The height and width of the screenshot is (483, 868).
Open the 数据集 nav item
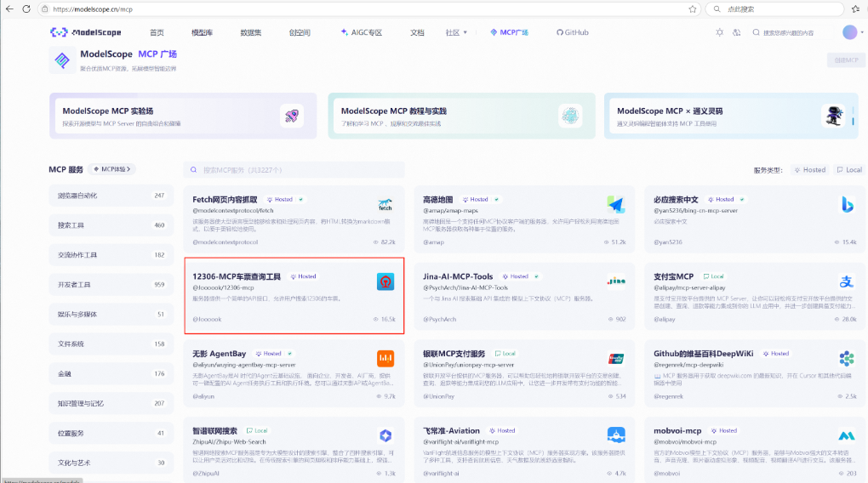tap(251, 32)
